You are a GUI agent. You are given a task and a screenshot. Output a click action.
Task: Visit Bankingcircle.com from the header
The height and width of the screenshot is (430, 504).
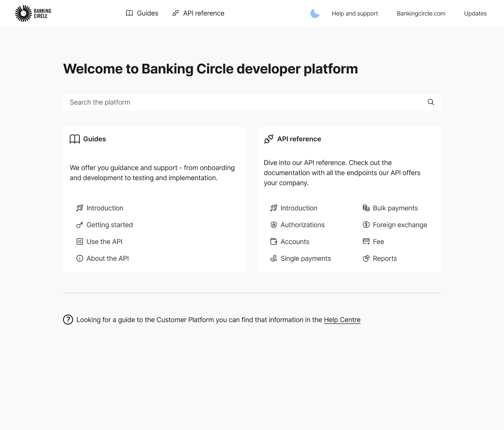421,13
